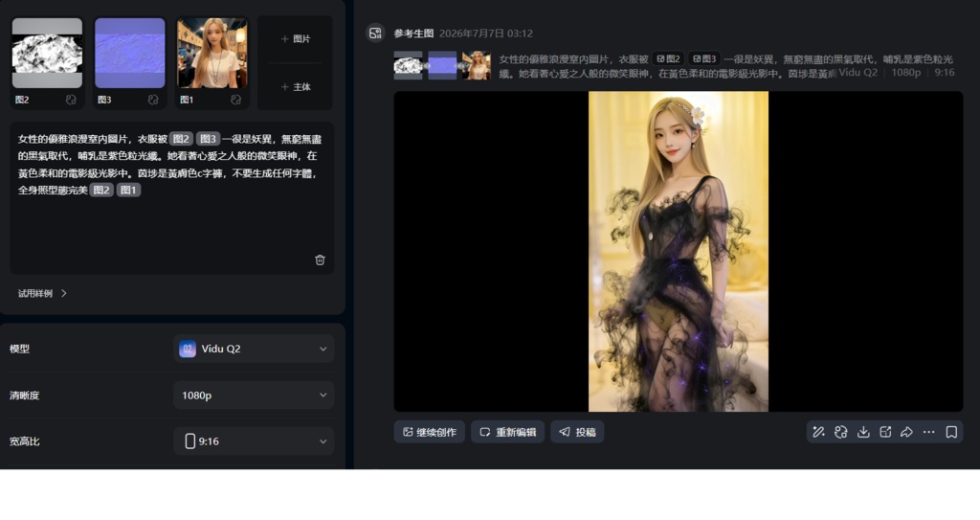Open the 1080p resolution dropdown

253,396
